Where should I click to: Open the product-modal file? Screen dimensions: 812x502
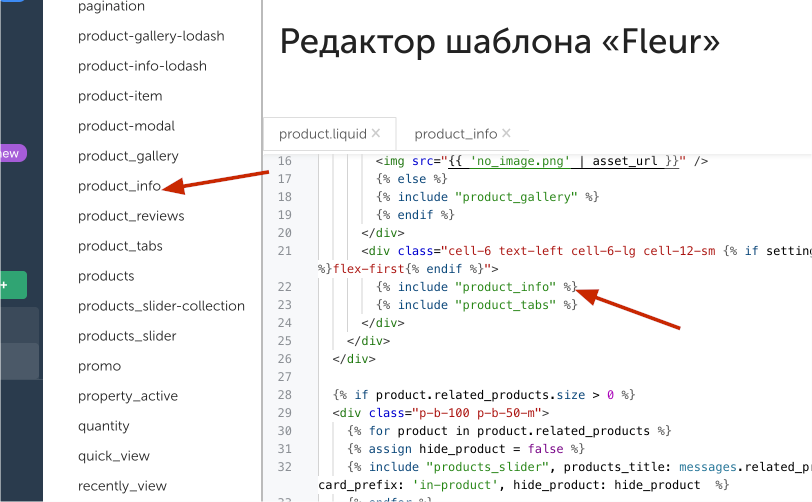126,126
